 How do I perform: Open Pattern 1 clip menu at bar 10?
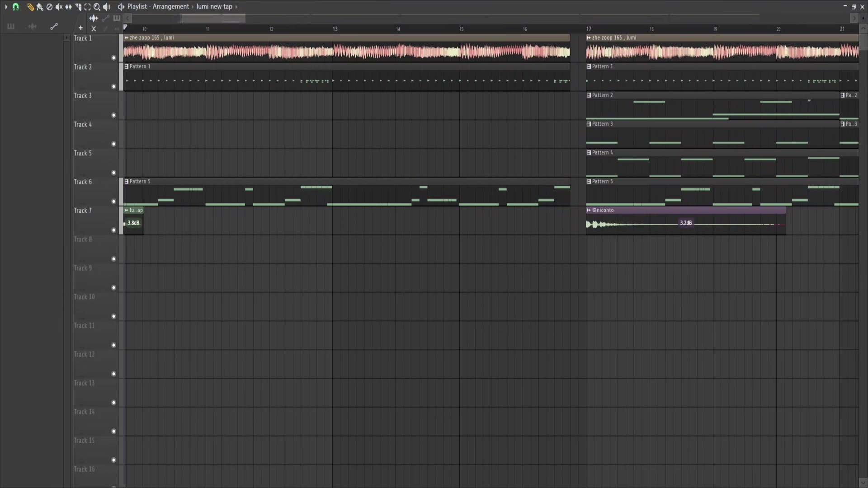(x=127, y=66)
